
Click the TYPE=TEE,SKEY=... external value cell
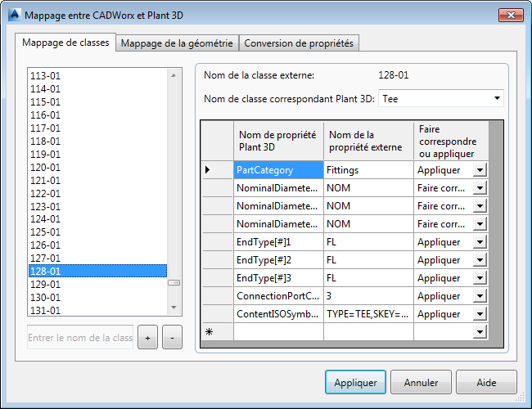tap(368, 313)
